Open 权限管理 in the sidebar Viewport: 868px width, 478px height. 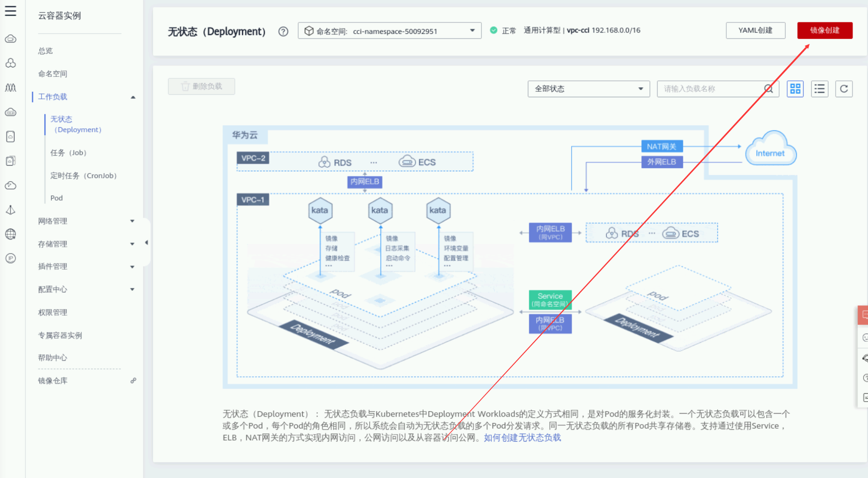(x=53, y=312)
